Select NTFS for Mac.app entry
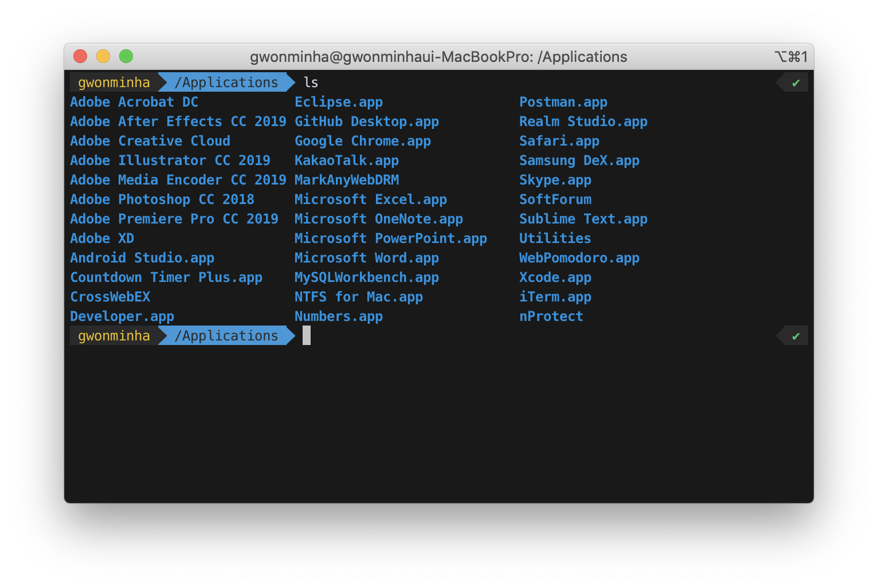The height and width of the screenshot is (588, 878). (x=359, y=297)
